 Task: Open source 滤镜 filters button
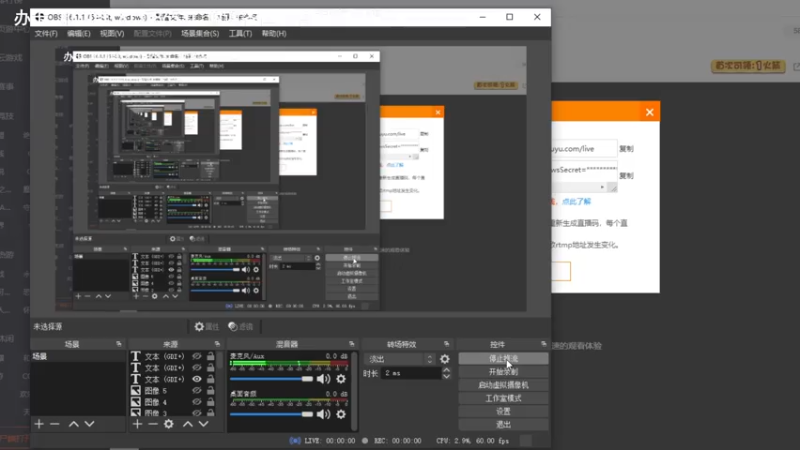click(241, 327)
